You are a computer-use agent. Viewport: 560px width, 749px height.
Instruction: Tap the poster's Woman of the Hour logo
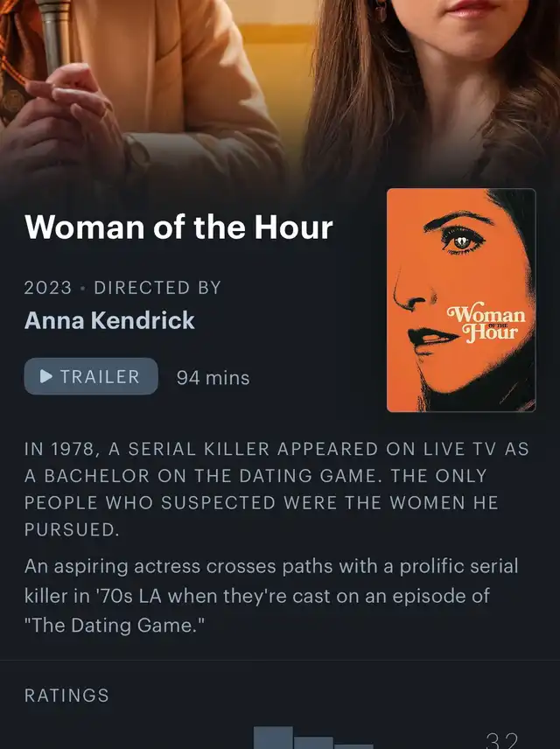click(486, 322)
